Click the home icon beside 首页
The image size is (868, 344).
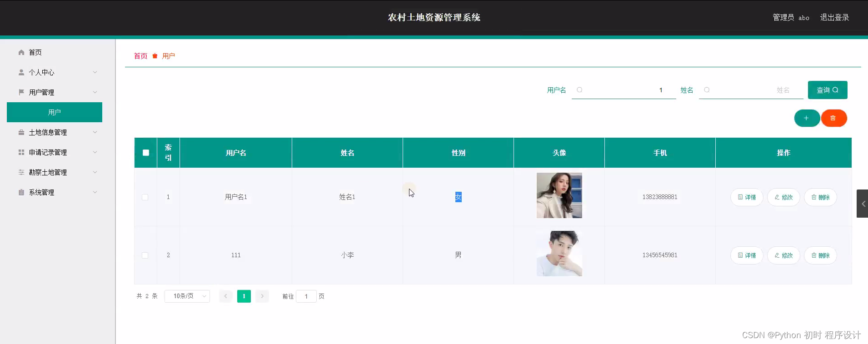tap(21, 52)
